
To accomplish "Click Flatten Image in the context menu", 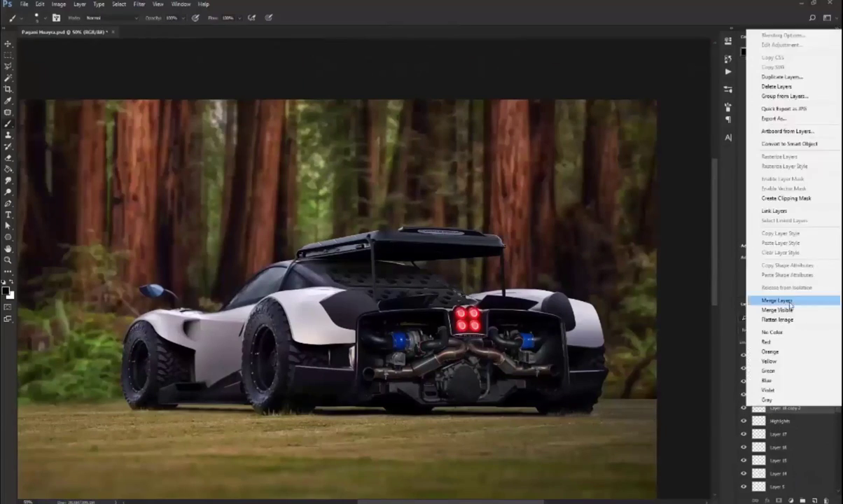I will point(777,320).
